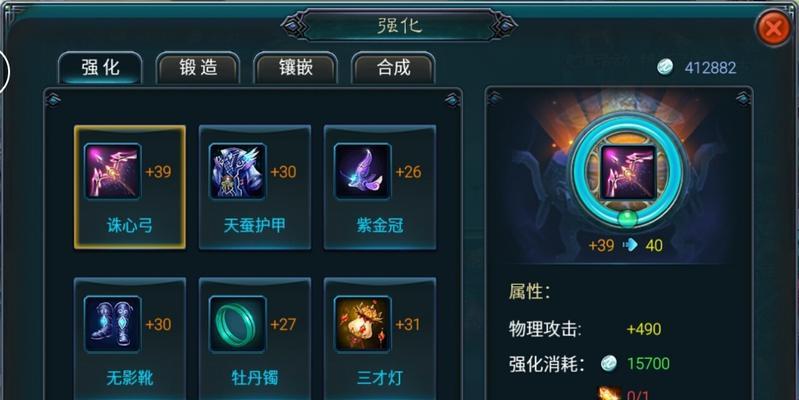The height and width of the screenshot is (400, 799).
Task: Click the +39 to 40 upgrade arrow
Action: (x=630, y=245)
